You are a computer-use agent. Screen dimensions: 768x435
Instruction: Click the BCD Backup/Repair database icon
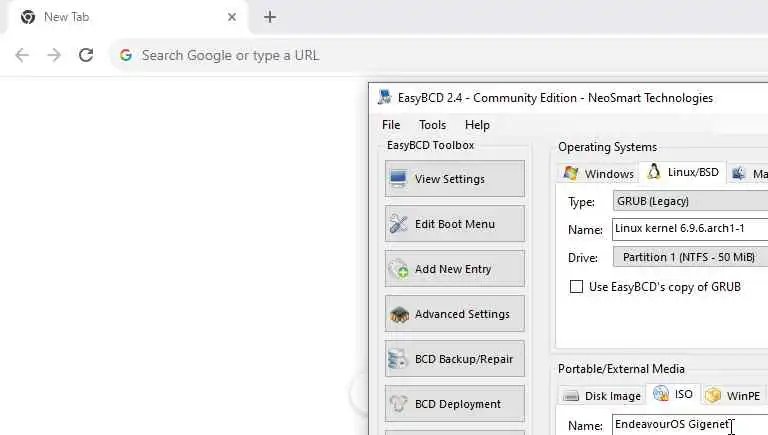[399, 359]
